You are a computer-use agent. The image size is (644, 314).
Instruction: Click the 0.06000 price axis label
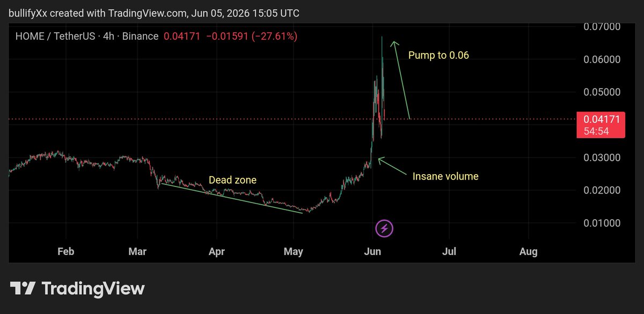click(x=601, y=59)
